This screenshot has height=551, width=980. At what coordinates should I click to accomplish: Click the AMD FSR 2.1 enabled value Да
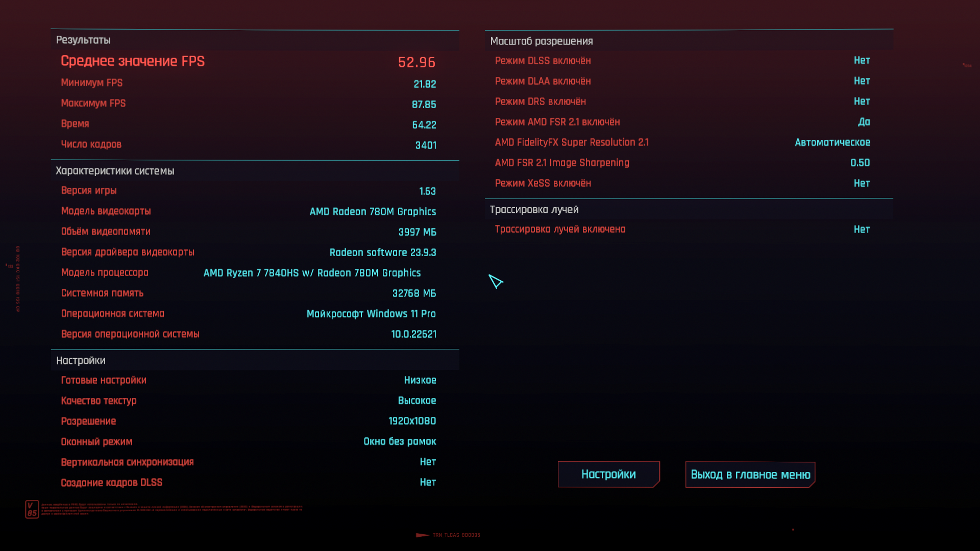point(864,122)
